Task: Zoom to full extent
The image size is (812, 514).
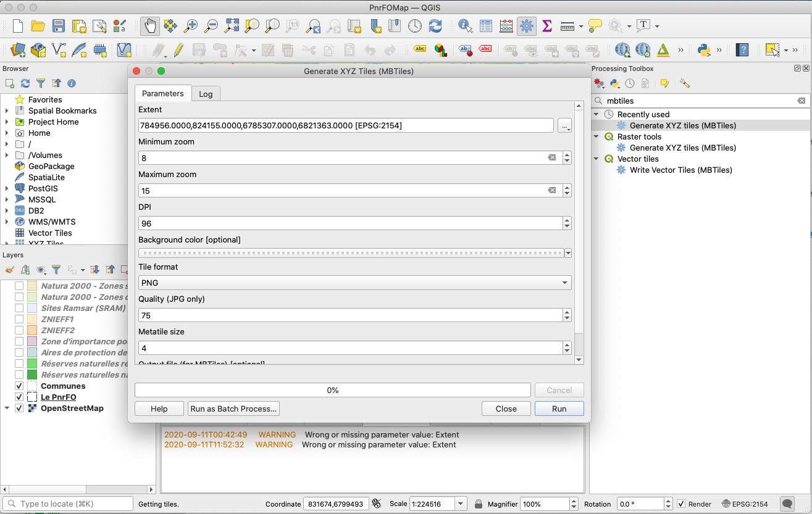Action: pyautogui.click(x=232, y=26)
